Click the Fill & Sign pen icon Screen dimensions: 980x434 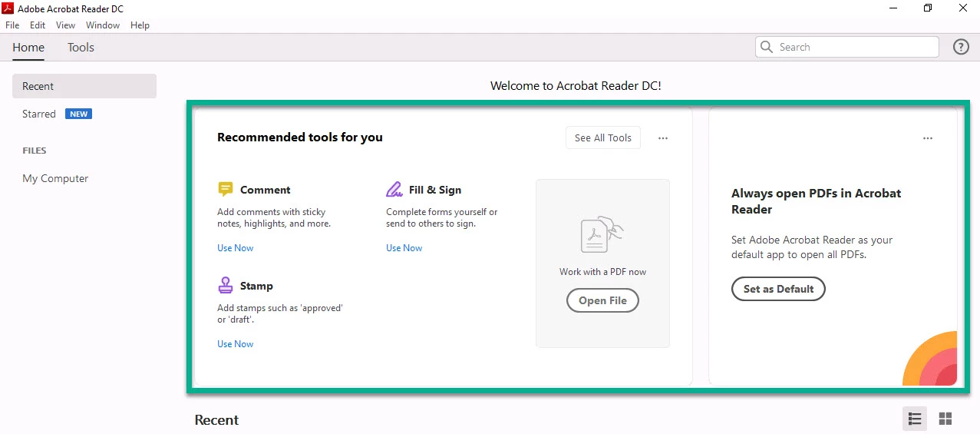[x=394, y=189]
